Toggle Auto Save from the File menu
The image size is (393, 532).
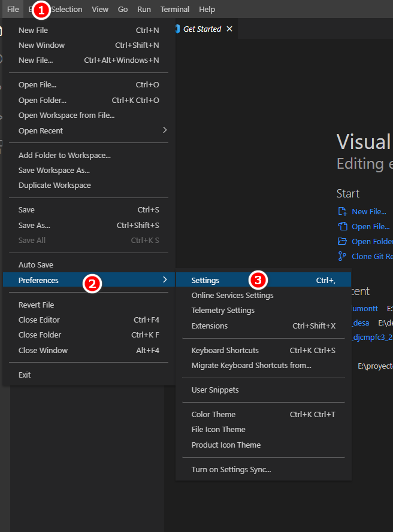click(x=33, y=264)
